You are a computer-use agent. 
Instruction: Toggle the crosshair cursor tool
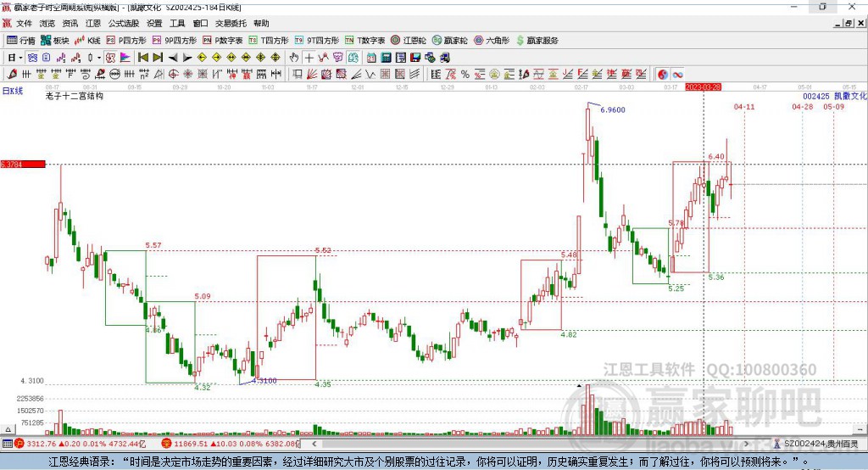coord(309,58)
